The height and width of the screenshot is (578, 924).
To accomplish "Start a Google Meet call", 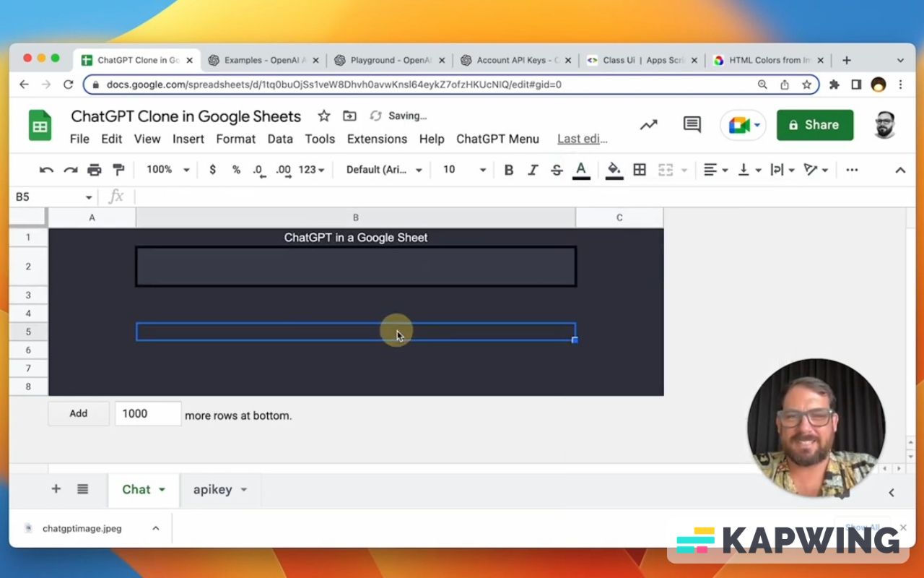I will (743, 125).
